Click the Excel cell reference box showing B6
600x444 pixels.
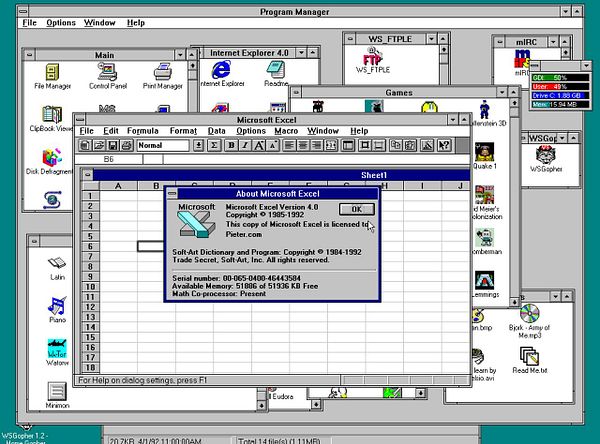(x=109, y=159)
